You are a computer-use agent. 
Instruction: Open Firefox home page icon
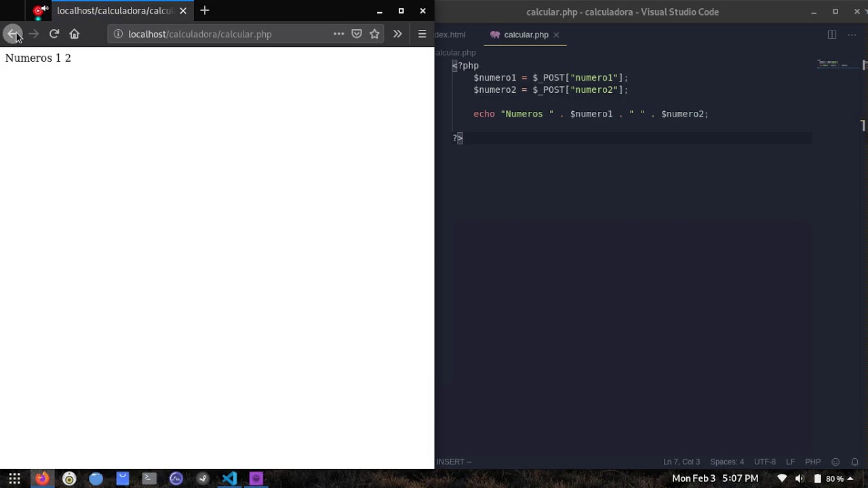(x=75, y=34)
